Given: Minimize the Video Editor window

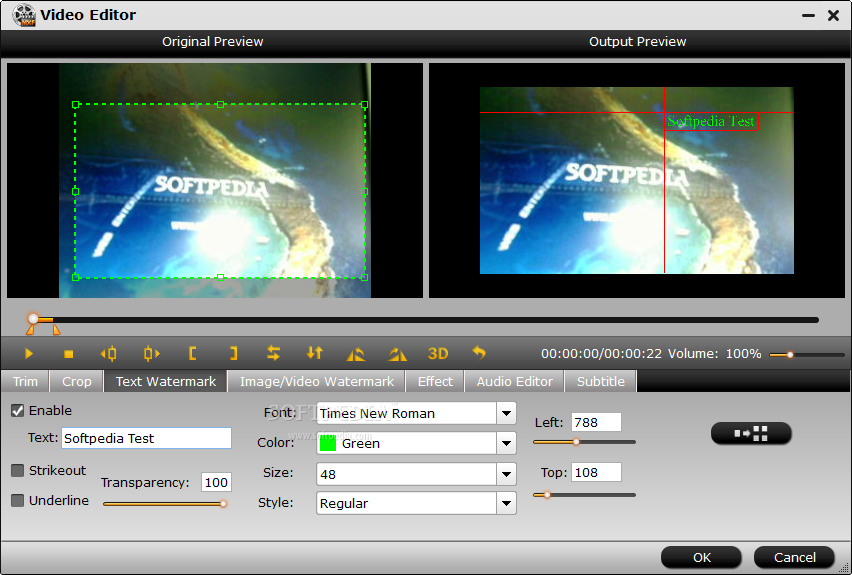Looking at the screenshot, I should pos(809,16).
